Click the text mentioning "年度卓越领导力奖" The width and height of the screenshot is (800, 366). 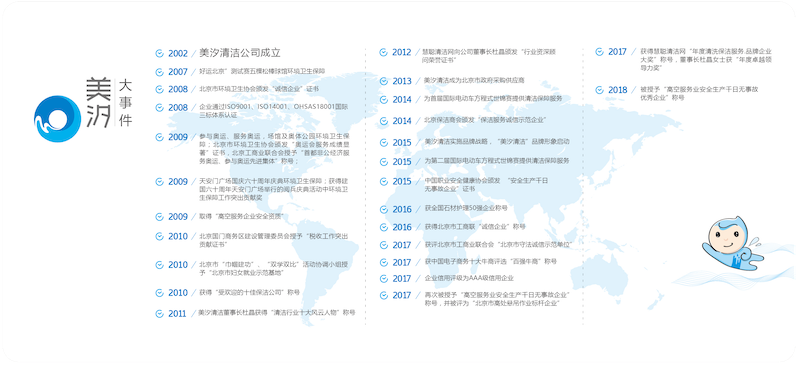pos(706,59)
